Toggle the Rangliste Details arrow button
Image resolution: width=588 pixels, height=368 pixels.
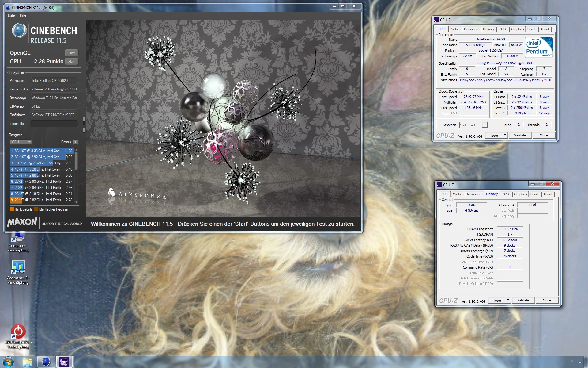(76, 142)
